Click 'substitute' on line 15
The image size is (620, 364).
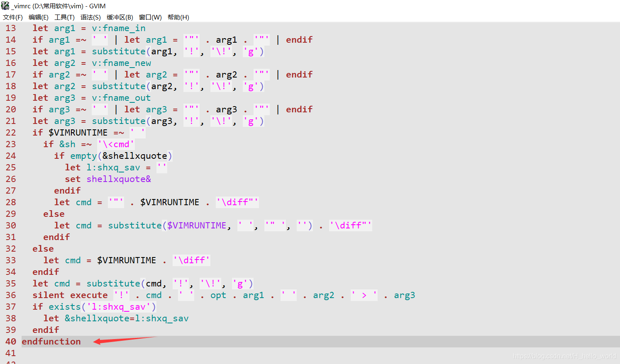[x=119, y=51]
